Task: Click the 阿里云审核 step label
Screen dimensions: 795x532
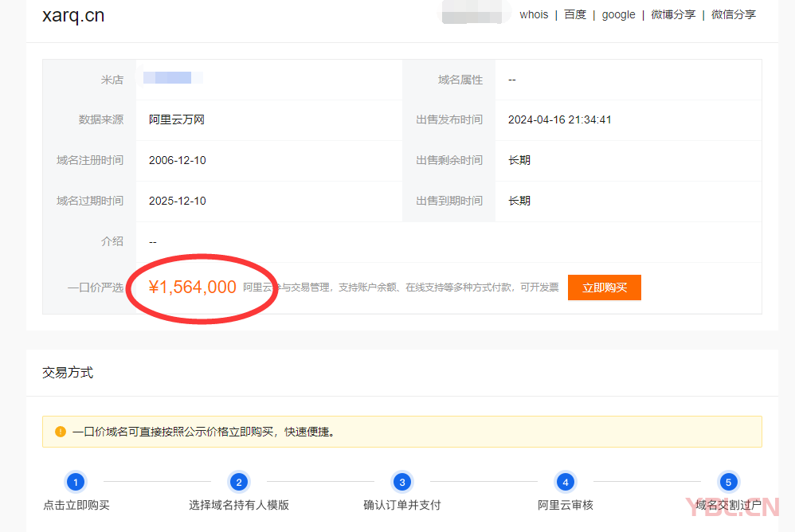Action: click(x=566, y=505)
